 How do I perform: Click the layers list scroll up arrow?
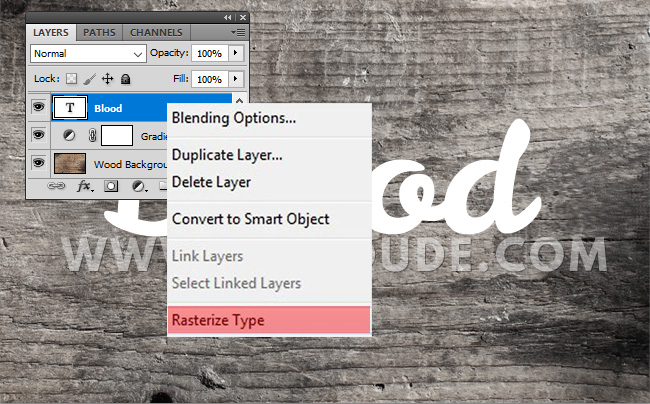[239, 100]
